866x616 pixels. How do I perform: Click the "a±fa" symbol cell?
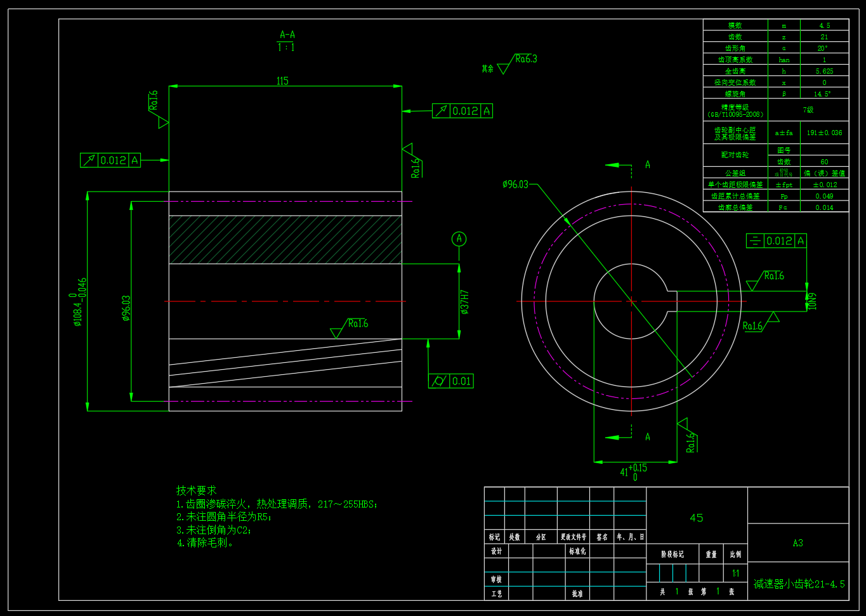pos(784,133)
